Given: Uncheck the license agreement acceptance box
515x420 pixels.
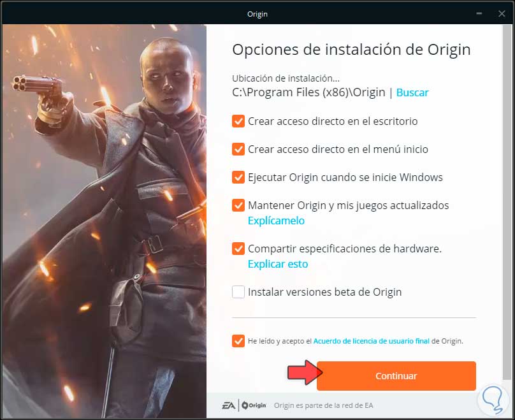Looking at the screenshot, I should [x=238, y=341].
